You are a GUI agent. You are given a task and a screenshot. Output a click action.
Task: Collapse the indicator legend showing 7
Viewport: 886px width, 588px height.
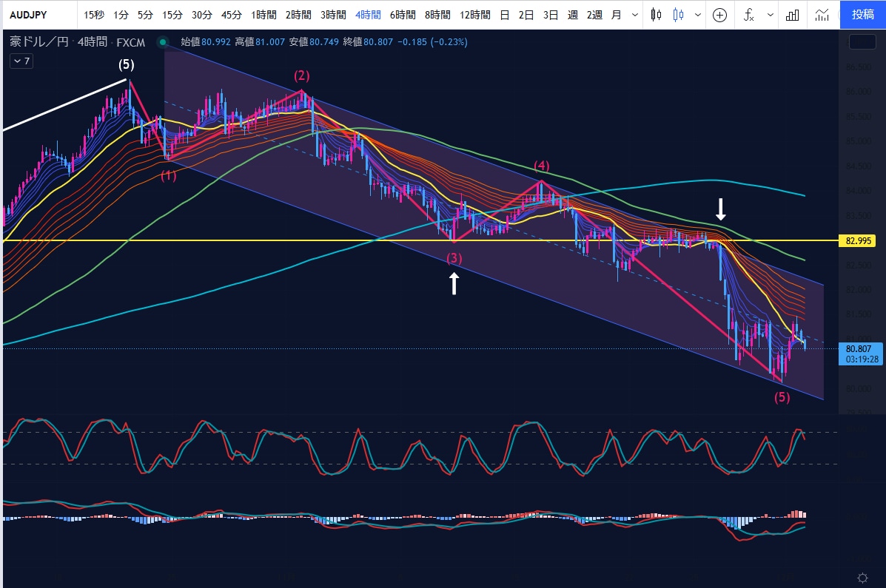pyautogui.click(x=21, y=61)
